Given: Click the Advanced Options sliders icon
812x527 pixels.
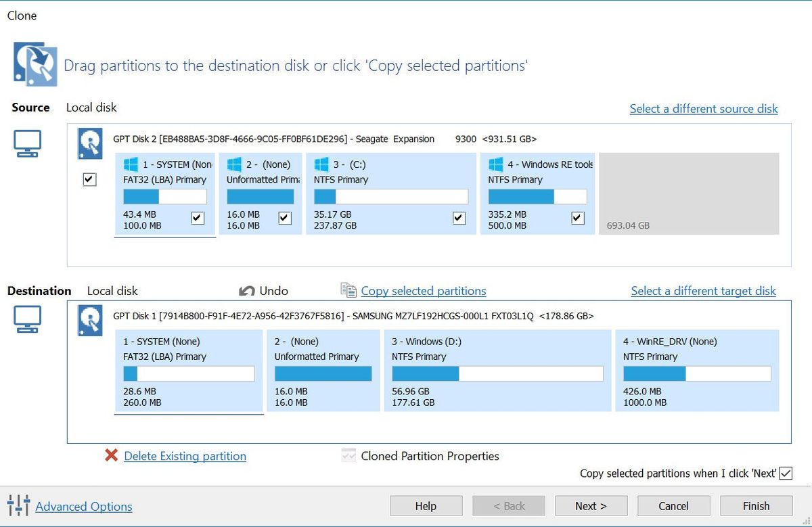Looking at the screenshot, I should 18,505.
